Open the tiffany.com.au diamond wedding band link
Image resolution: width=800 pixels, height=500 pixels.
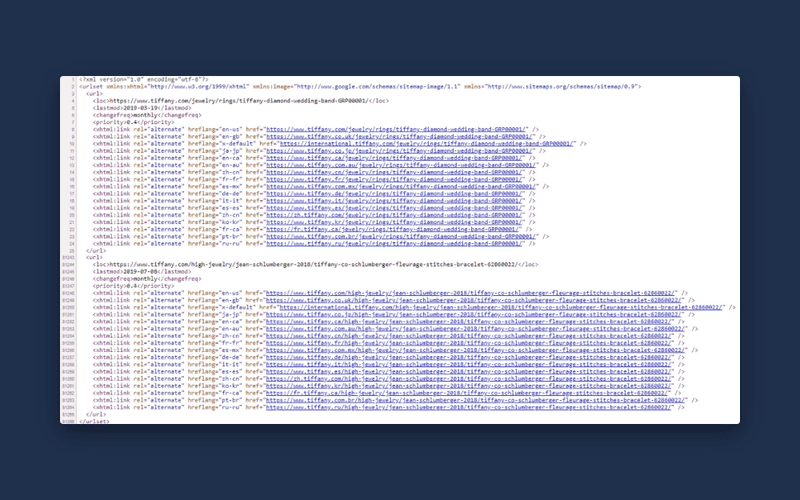pos(402,165)
